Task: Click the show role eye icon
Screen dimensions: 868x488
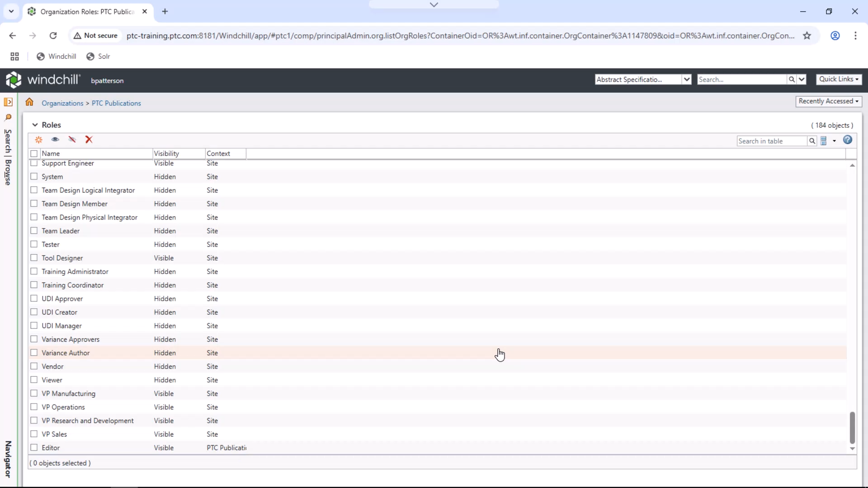Action: 55,140
